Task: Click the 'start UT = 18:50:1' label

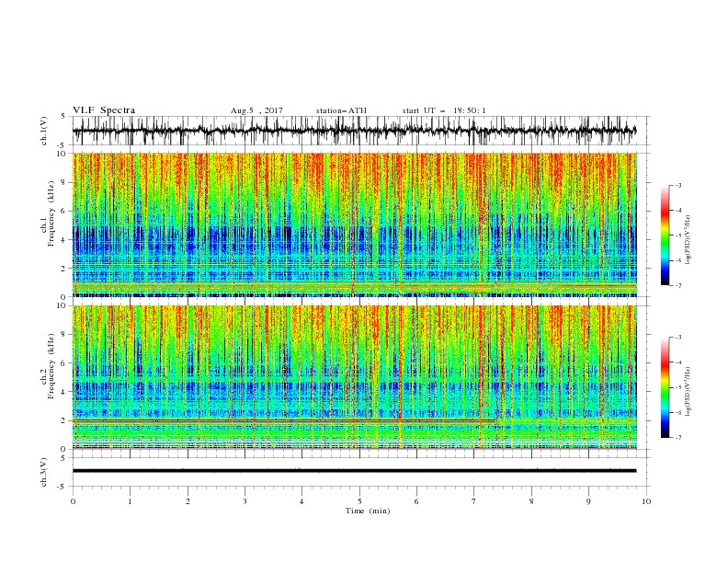Action: (x=444, y=110)
